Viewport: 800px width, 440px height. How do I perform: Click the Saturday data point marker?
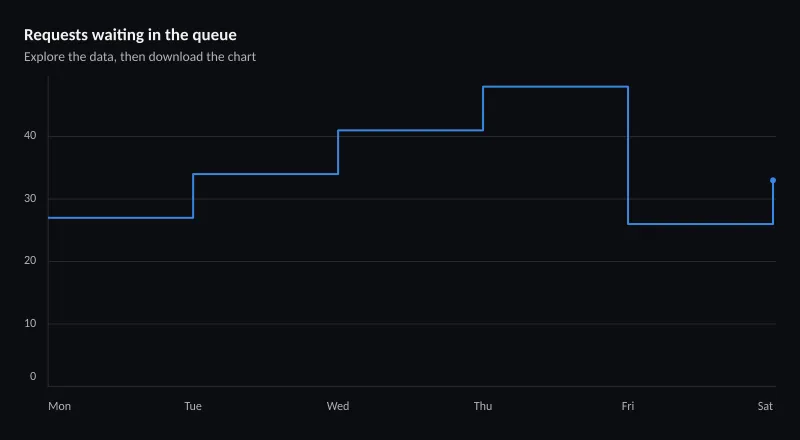click(773, 180)
